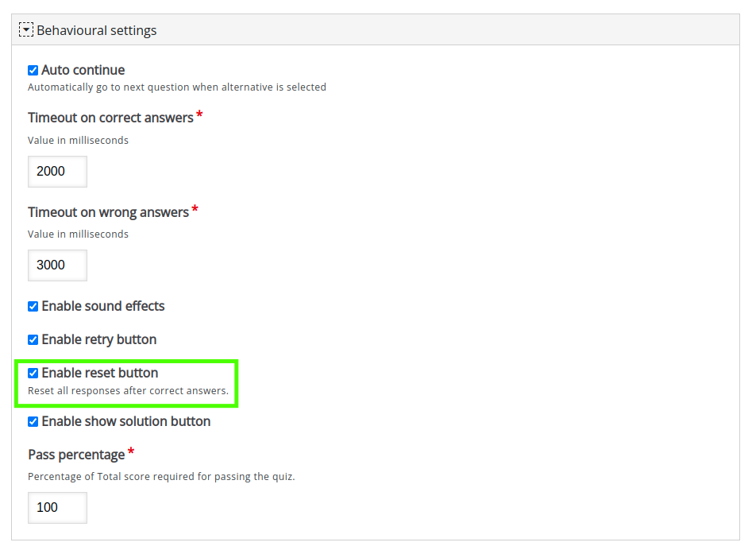Click the Enable retry button label text
The width and height of the screenshot is (756, 550).
(99, 339)
